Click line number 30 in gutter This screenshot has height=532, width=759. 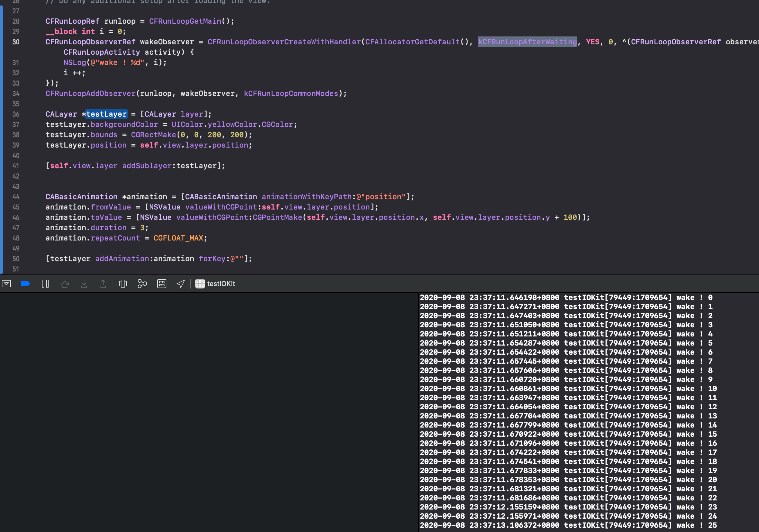coord(16,42)
